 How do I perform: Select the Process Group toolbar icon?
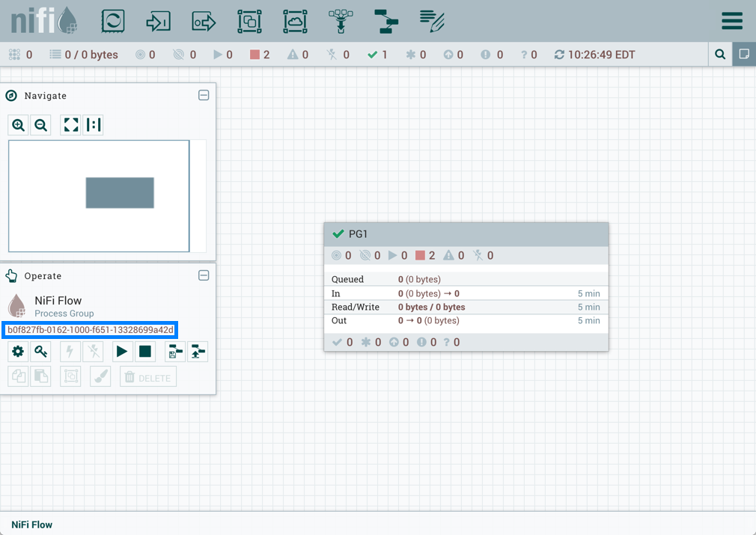(249, 22)
